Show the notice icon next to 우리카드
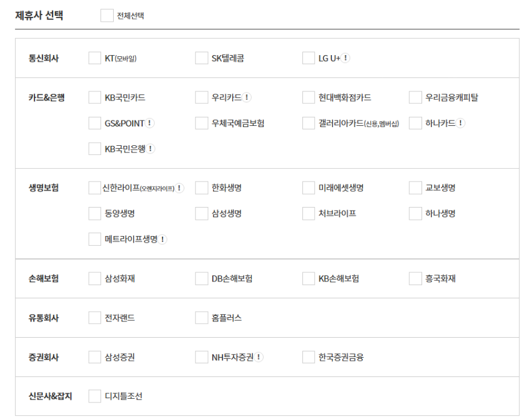 [247, 97]
